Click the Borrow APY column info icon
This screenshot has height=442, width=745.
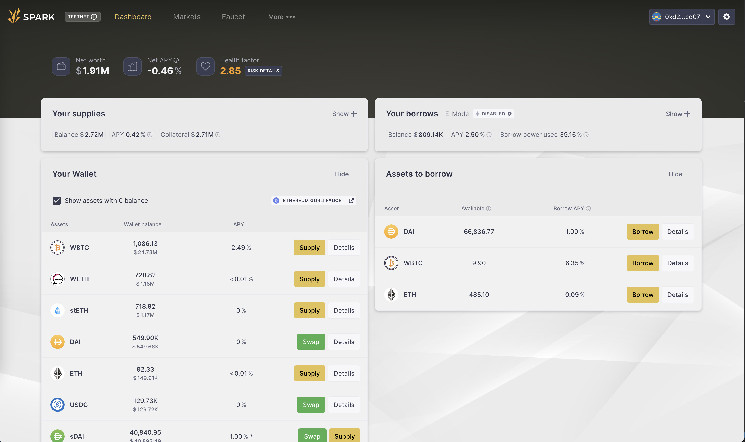pyautogui.click(x=588, y=208)
